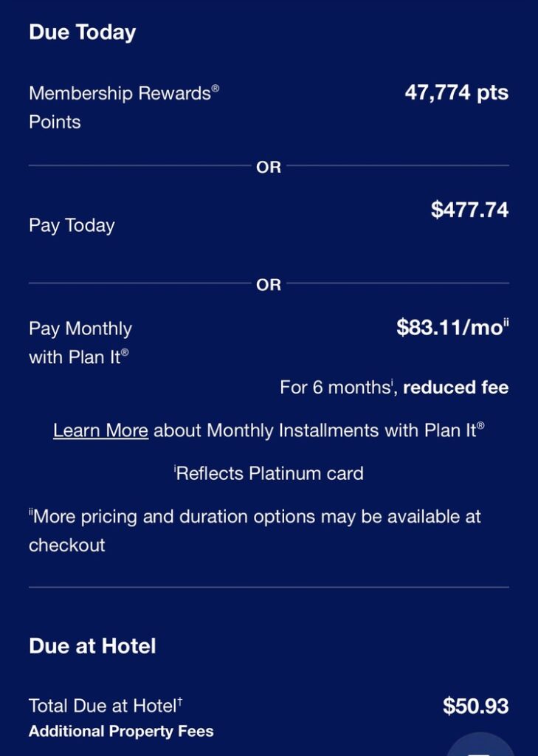Tap the 47,774 pts amount
The height and width of the screenshot is (756, 538).
click(x=457, y=92)
